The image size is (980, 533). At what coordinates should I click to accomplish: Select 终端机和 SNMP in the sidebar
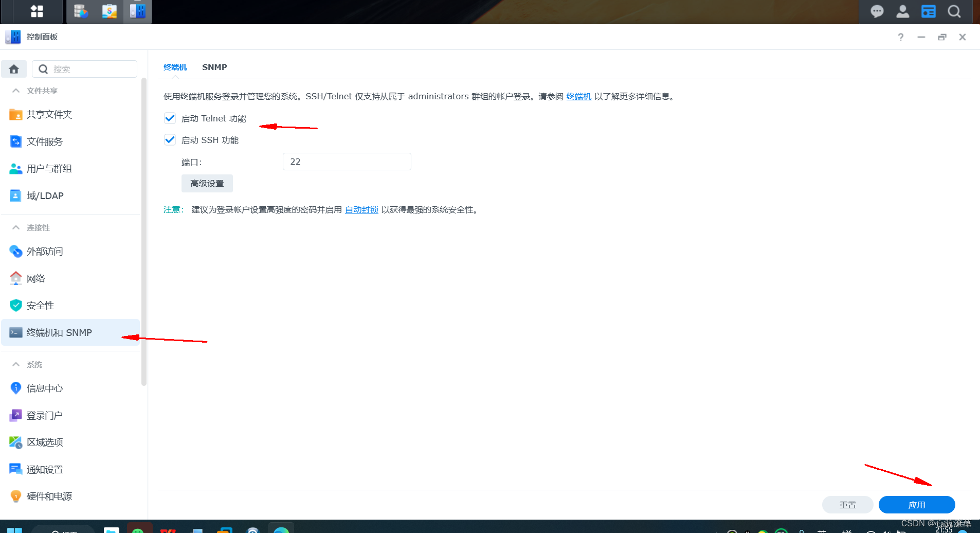[x=59, y=332]
